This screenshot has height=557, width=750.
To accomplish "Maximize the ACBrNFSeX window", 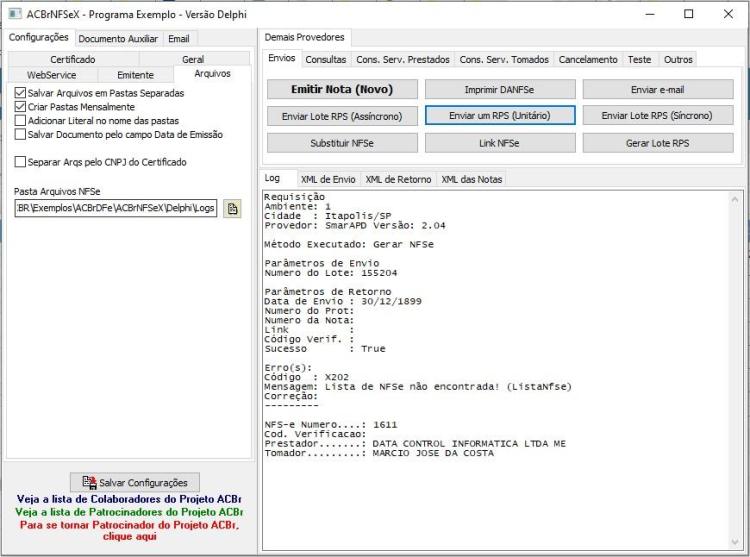I will (x=689, y=14).
